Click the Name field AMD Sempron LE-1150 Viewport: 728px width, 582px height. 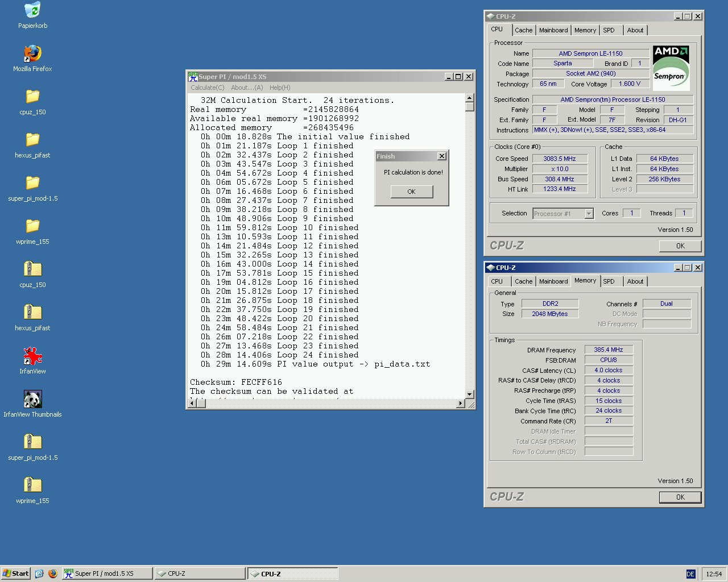590,53
